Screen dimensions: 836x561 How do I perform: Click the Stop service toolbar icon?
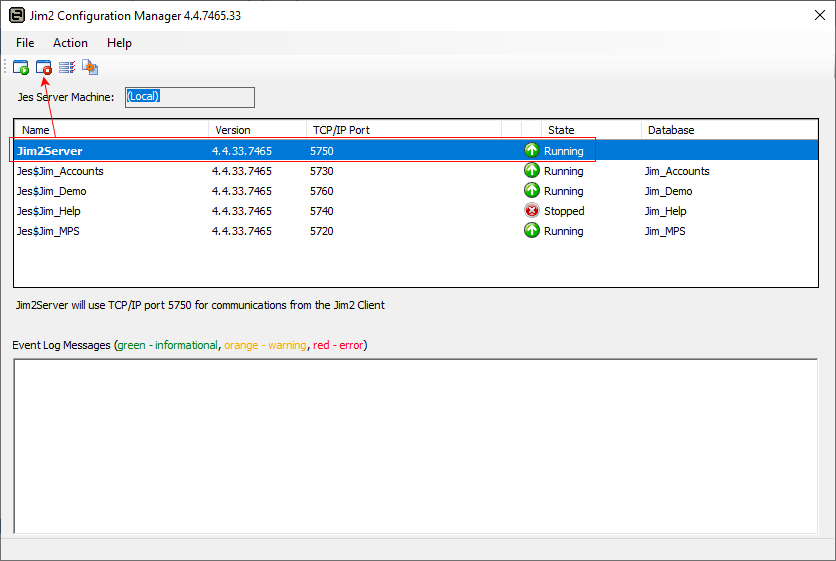[x=44, y=68]
